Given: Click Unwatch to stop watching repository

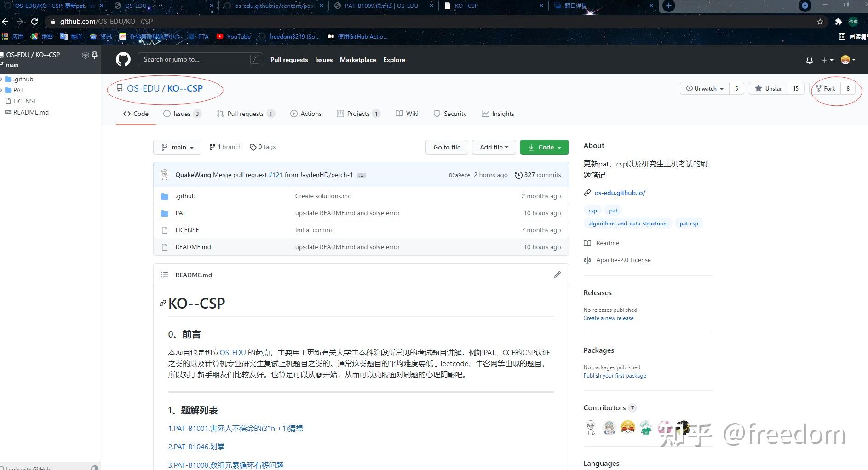Looking at the screenshot, I should (704, 88).
